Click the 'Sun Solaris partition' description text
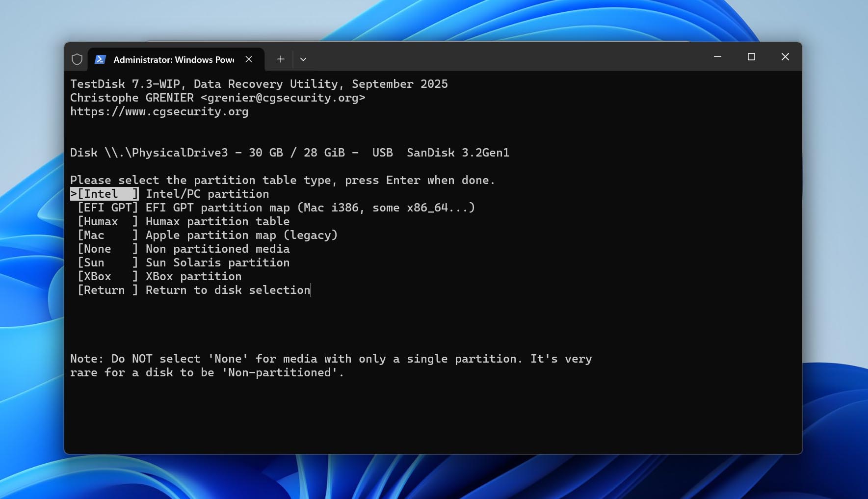 click(217, 263)
